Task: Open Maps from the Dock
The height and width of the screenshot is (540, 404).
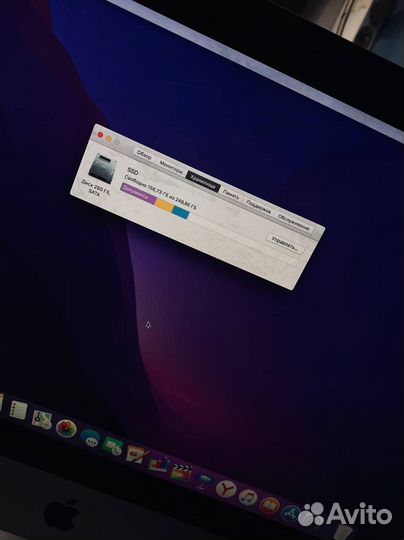Action: [x=42, y=419]
